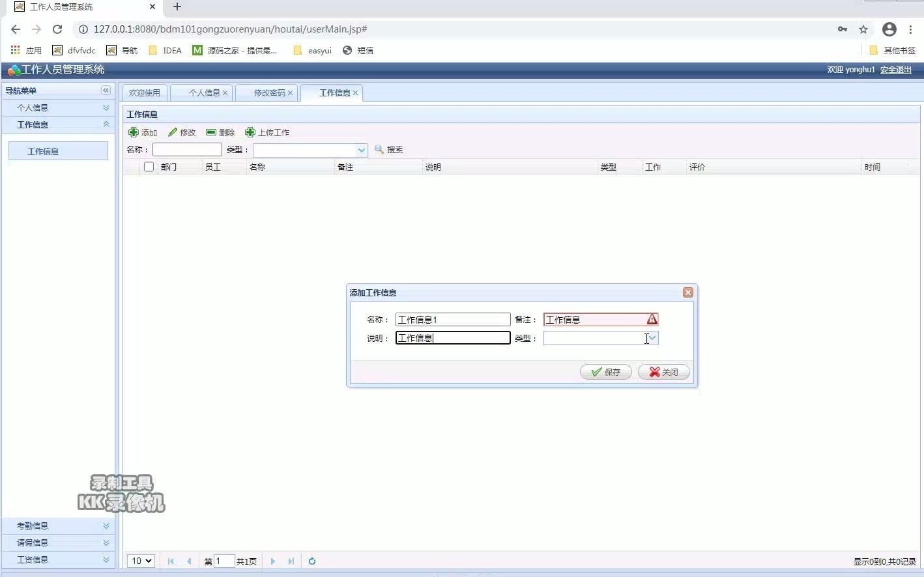924x577 pixels.
Task: Open the easyui bookmark folder
Action: click(313, 50)
